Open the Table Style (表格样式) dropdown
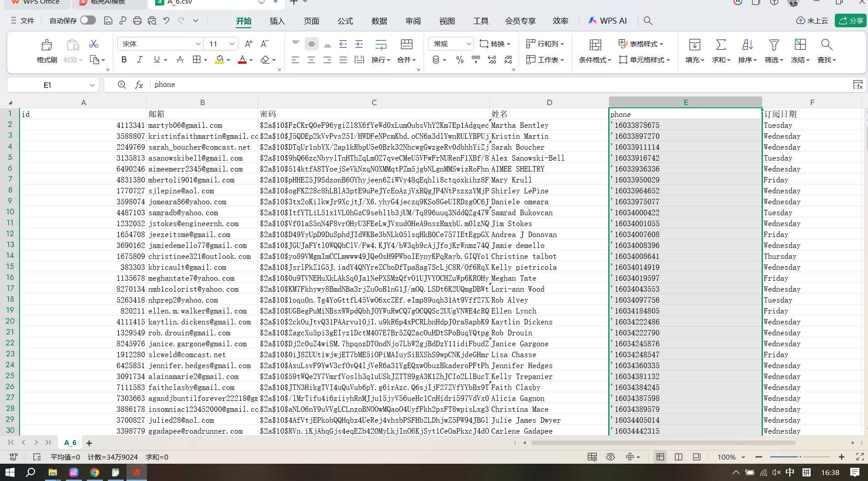The height and width of the screenshot is (481, 868). tap(641, 44)
